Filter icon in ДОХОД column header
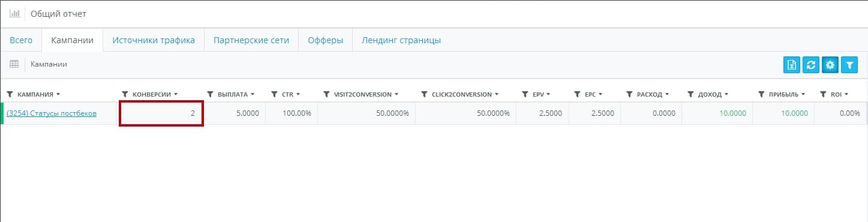The width and height of the screenshot is (868, 222). (x=690, y=94)
